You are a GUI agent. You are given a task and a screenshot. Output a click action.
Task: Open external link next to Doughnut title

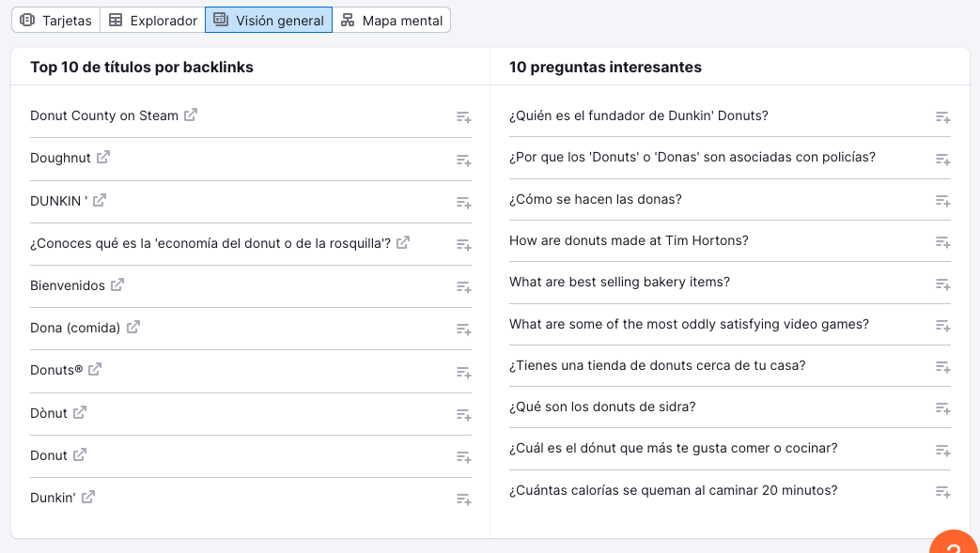tap(104, 157)
